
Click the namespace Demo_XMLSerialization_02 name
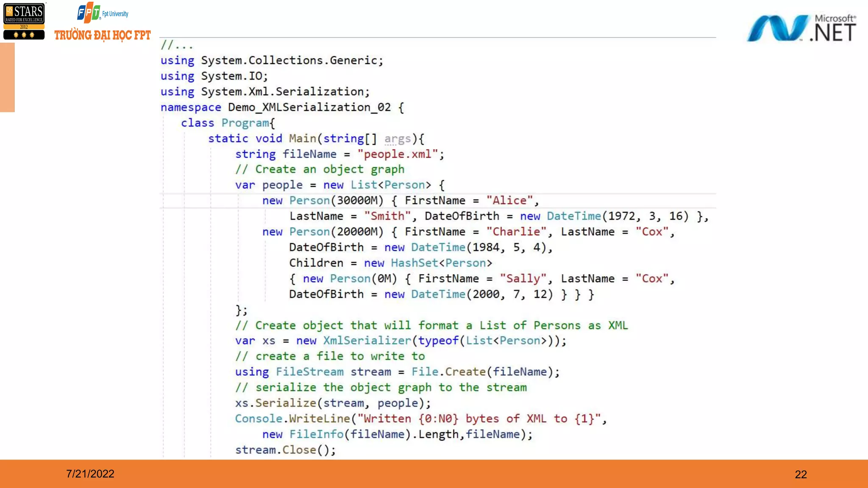pyautogui.click(x=309, y=107)
